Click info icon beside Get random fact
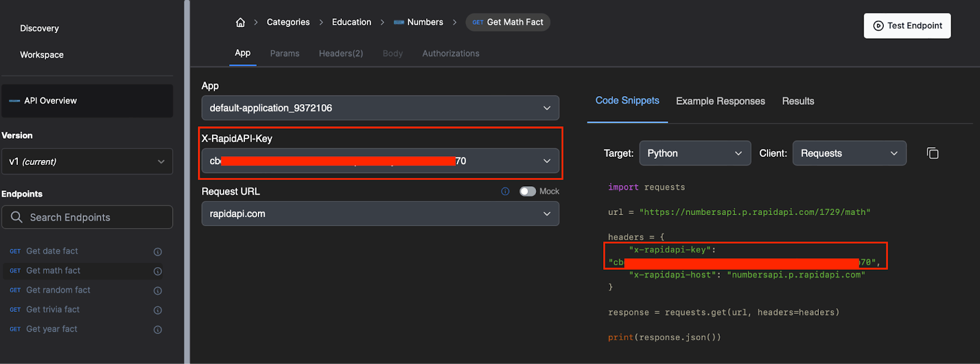 pyautogui.click(x=157, y=291)
